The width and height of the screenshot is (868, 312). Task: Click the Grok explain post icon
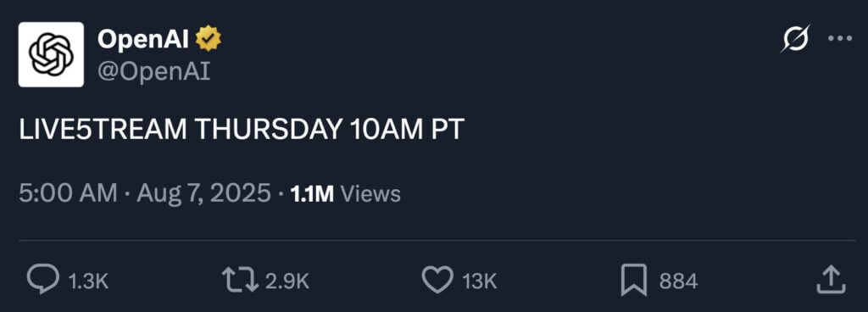pos(795,39)
